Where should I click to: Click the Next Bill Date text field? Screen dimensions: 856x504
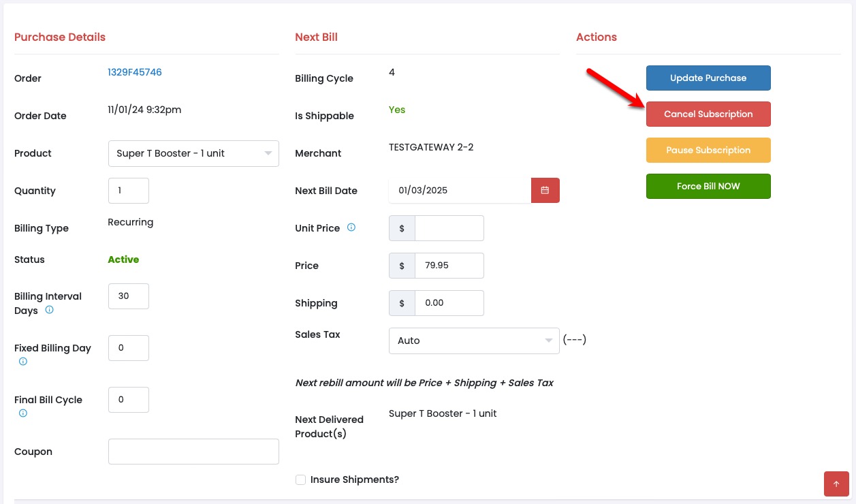coord(460,191)
